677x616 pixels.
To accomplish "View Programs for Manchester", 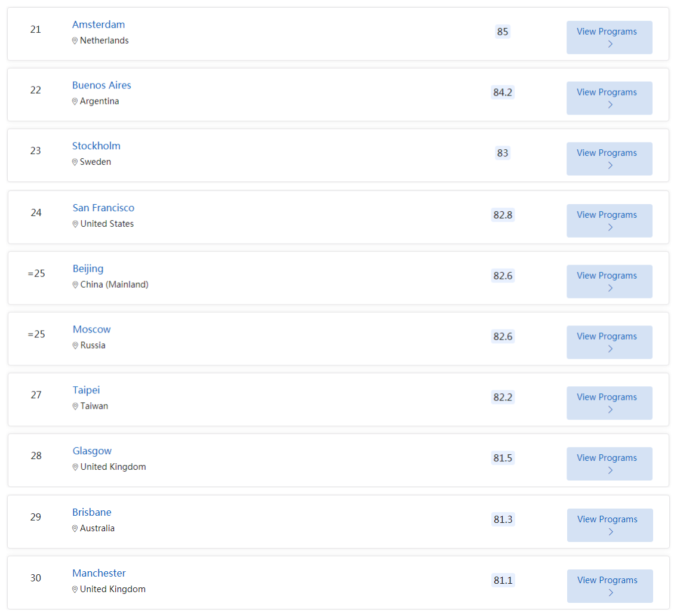I will point(610,586).
